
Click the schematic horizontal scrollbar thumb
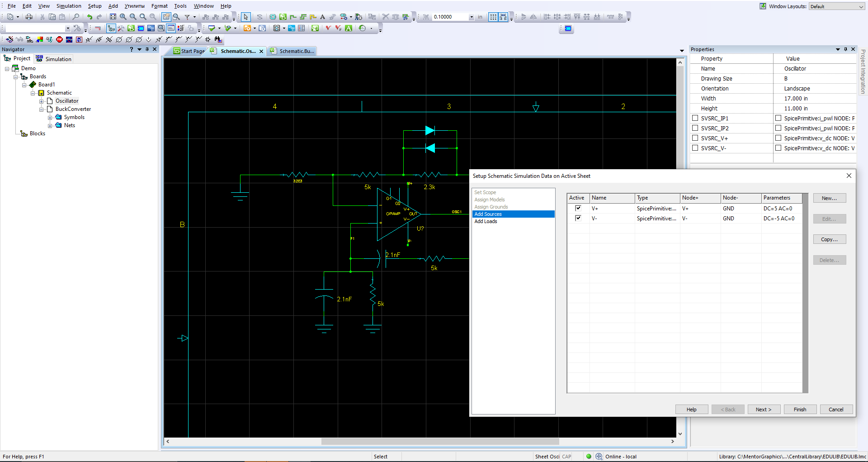click(x=440, y=441)
